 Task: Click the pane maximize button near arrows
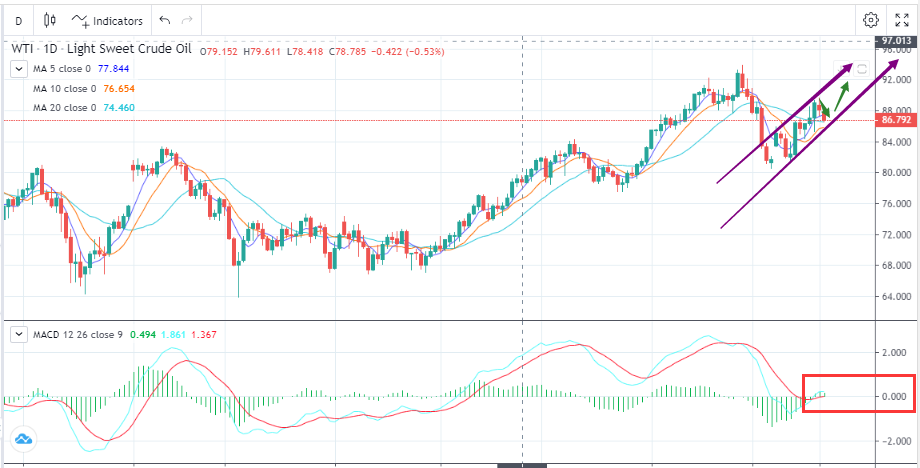pyautogui.click(x=860, y=67)
